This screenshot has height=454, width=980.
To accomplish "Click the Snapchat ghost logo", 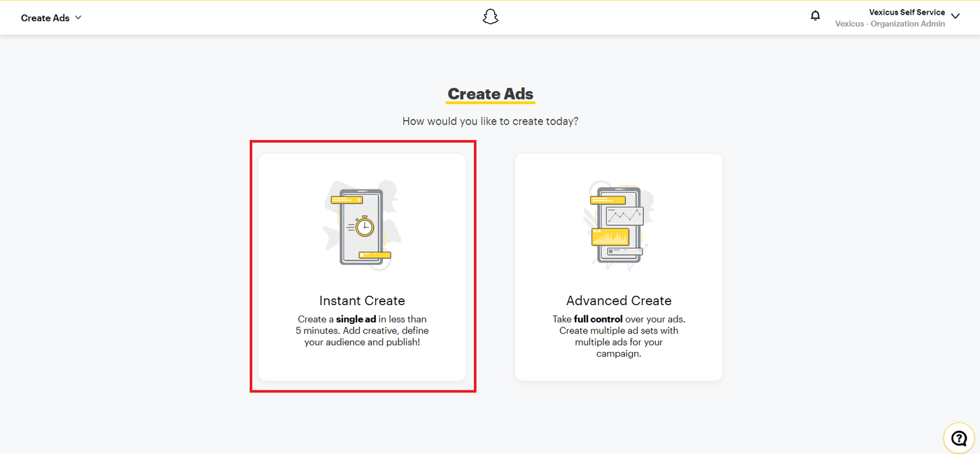I will click(490, 16).
